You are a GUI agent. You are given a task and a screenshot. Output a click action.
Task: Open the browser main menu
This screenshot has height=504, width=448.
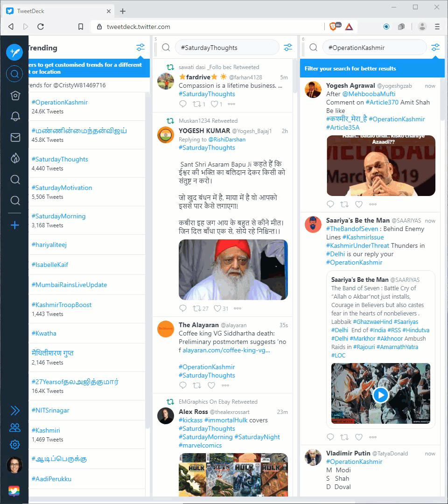tap(437, 27)
